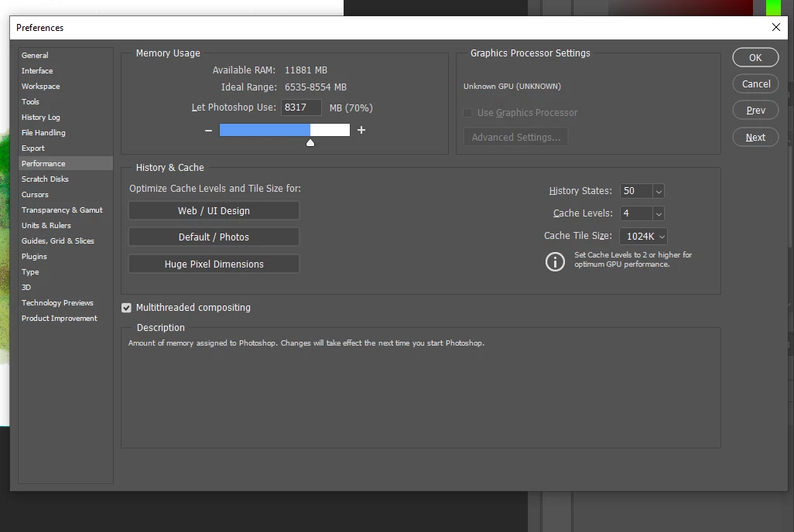Open the Cache Tile Size dropdown
The image size is (794, 532).
[643, 237]
